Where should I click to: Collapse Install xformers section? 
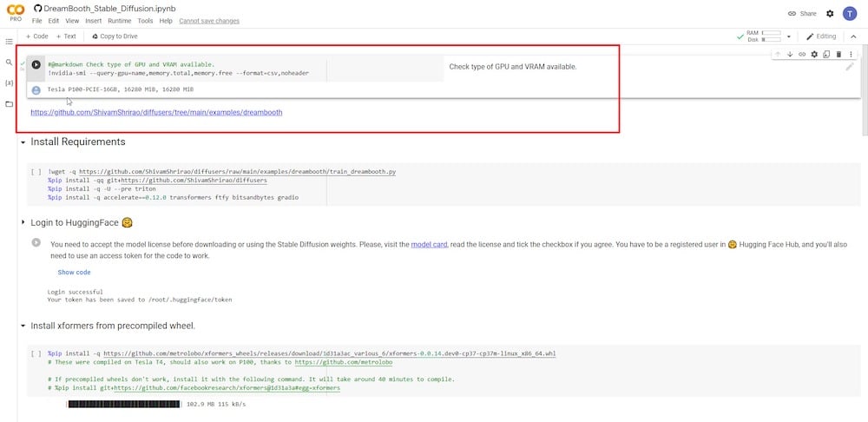pyautogui.click(x=23, y=326)
